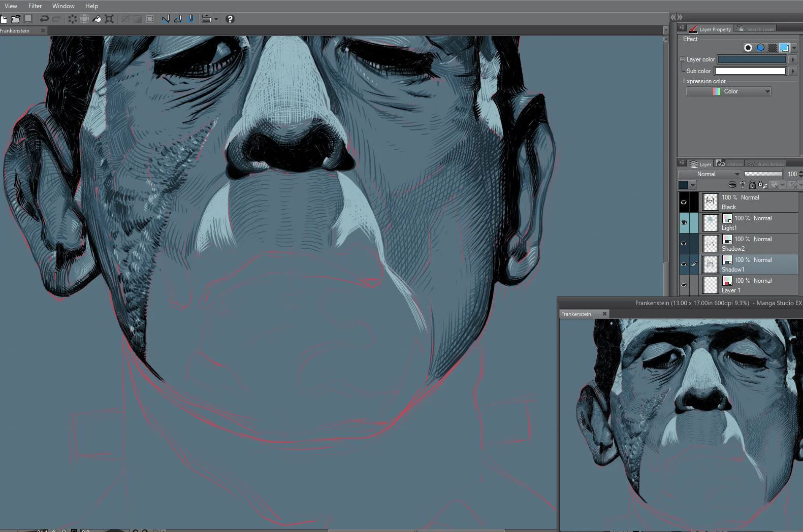The image size is (803, 532).
Task: Open the Help menu
Action: 91,6
